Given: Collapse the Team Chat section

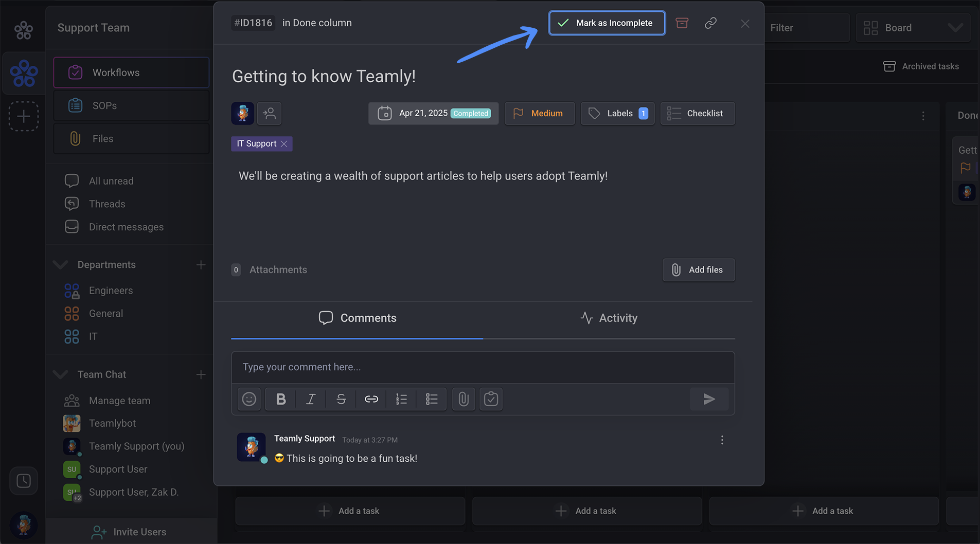Looking at the screenshot, I should pos(60,375).
